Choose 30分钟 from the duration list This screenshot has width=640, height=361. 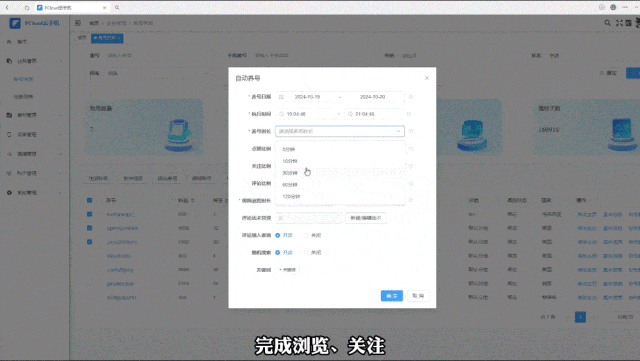click(290, 173)
